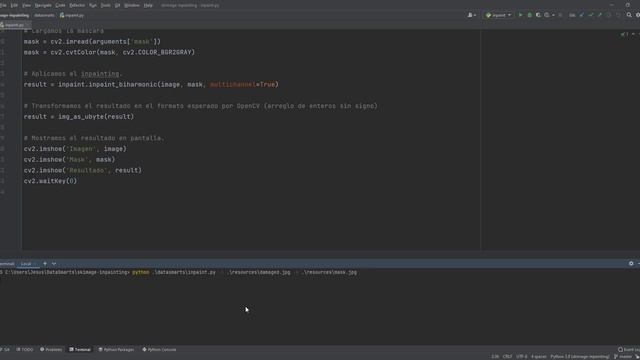Open the profiler run icon
The height and width of the screenshot is (360, 640).
point(547,15)
